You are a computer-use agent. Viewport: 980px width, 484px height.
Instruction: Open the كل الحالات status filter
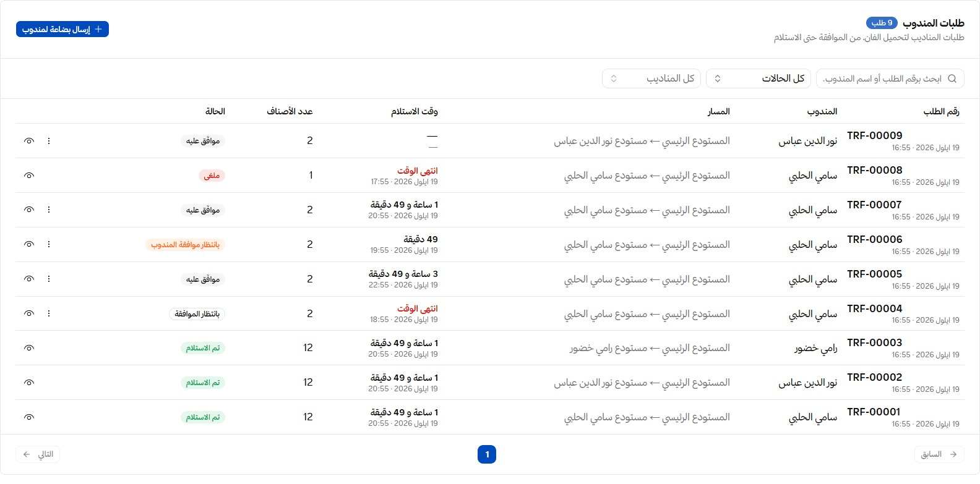click(759, 79)
